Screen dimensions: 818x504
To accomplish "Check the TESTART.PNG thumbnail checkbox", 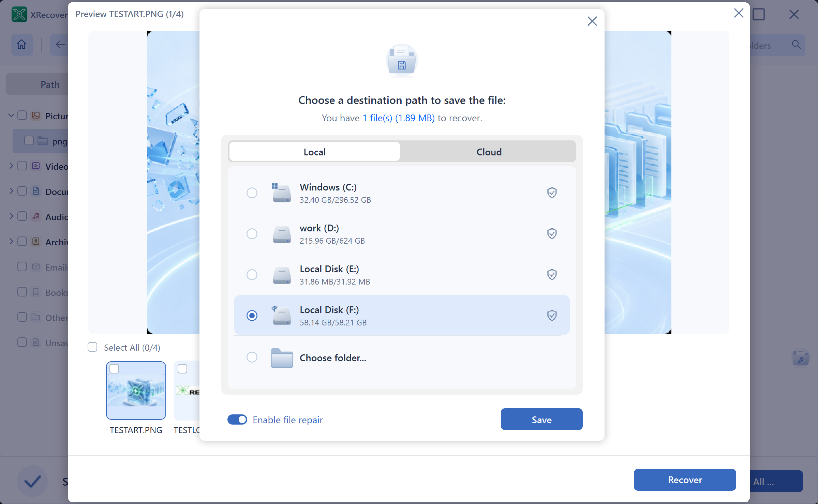I will click(114, 369).
